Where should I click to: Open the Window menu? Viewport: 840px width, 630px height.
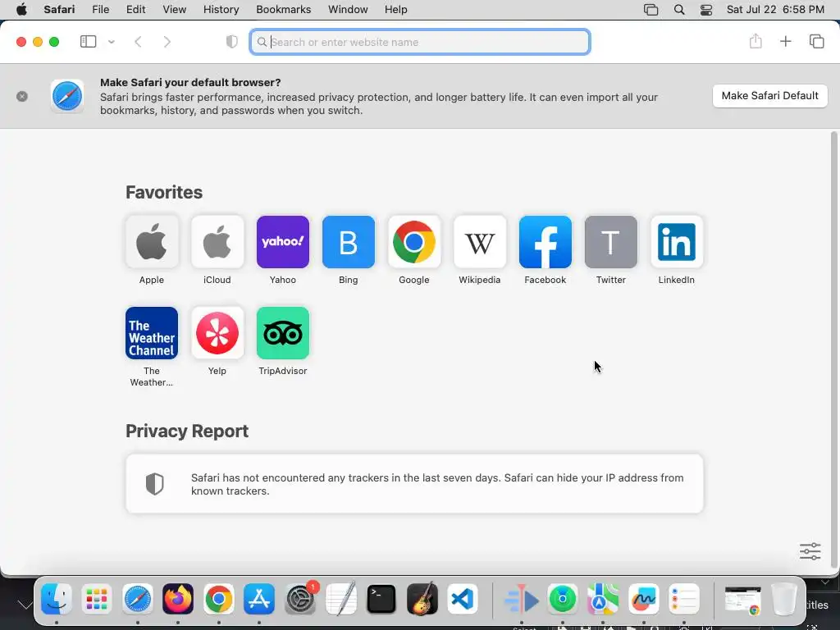click(x=348, y=10)
